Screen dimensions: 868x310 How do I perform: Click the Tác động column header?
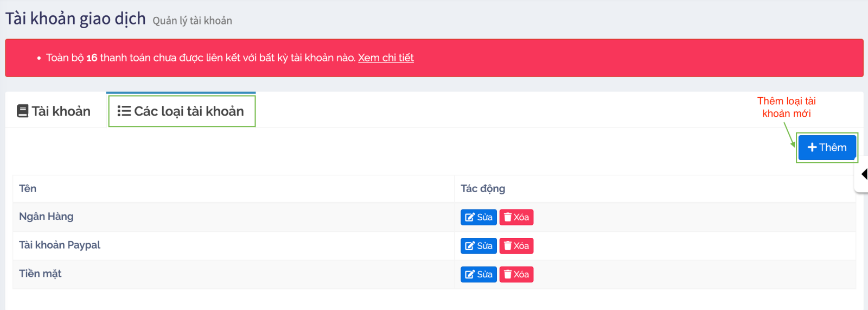tap(483, 188)
